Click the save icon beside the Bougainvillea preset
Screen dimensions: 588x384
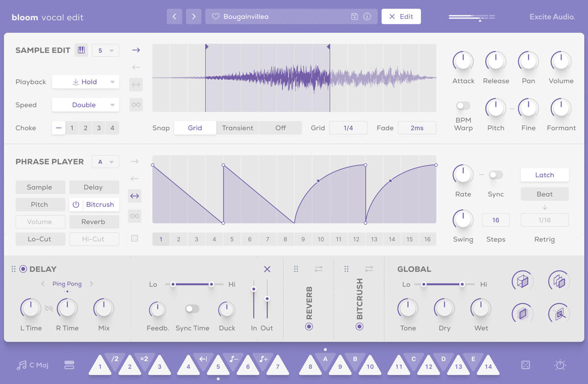click(354, 16)
